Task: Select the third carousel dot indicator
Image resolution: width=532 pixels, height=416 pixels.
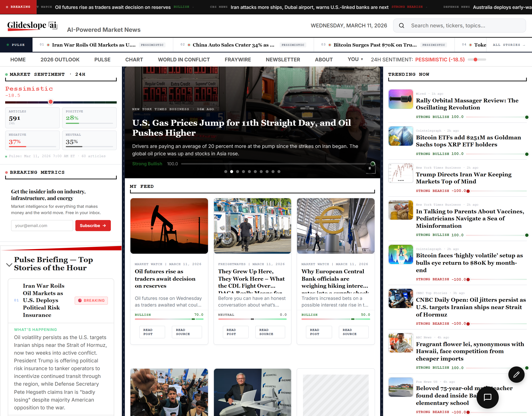Action: click(x=238, y=172)
